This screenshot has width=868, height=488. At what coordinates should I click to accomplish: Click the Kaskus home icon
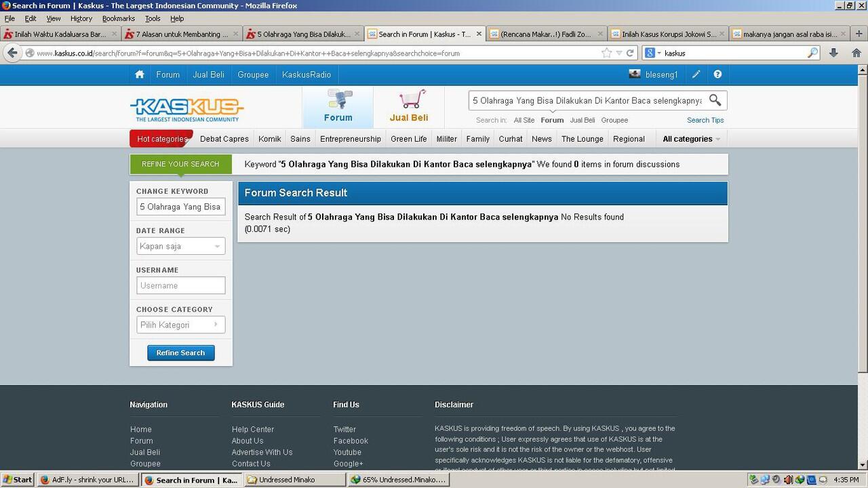pos(140,75)
